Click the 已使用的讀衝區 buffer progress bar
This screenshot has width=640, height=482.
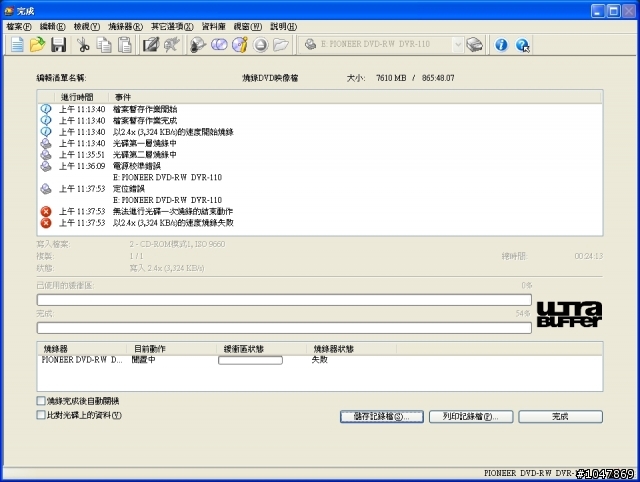click(284, 300)
